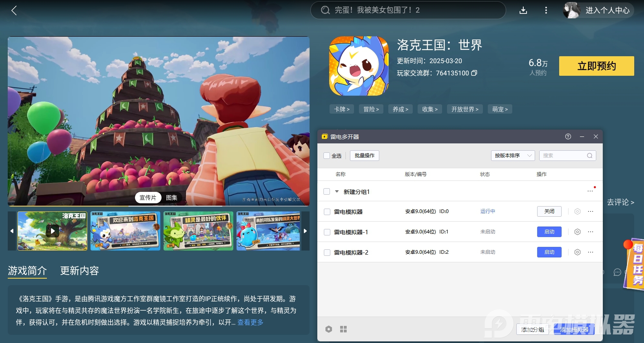Collapse the 新建分组1 group triangle
The height and width of the screenshot is (343, 644).
[337, 191]
